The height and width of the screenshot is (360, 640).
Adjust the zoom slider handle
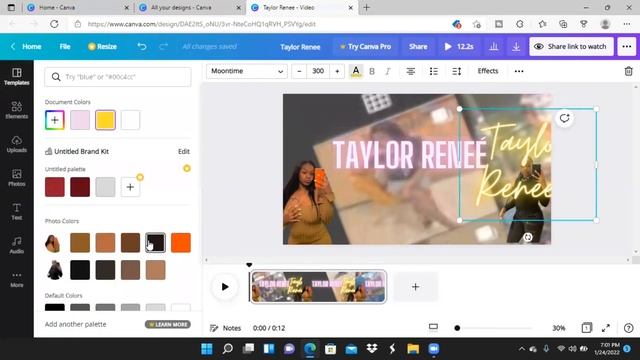tap(457, 328)
